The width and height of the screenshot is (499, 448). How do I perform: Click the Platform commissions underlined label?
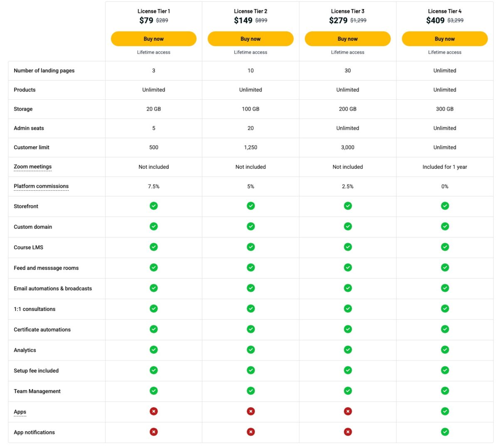(x=41, y=186)
